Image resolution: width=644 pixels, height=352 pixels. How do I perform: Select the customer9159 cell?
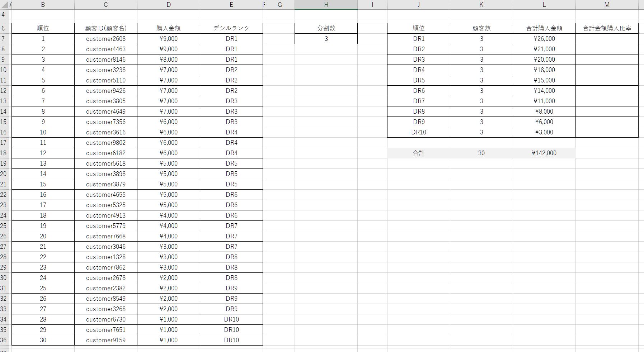coord(106,340)
